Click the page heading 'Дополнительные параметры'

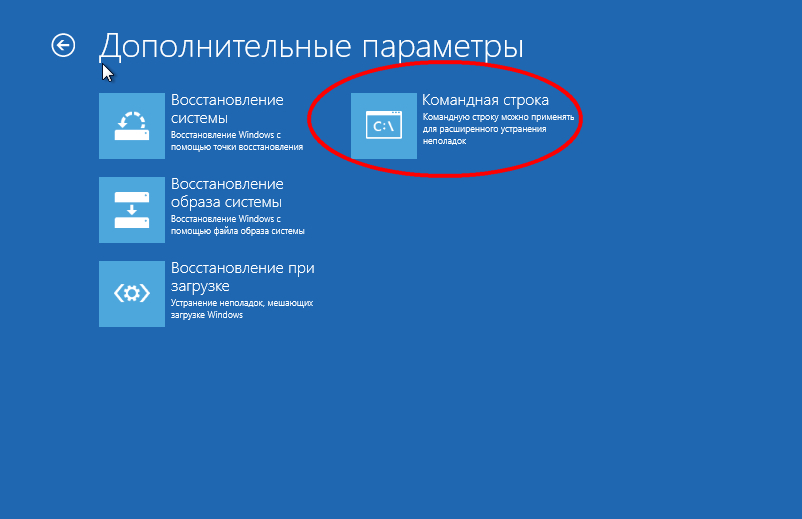311,47
